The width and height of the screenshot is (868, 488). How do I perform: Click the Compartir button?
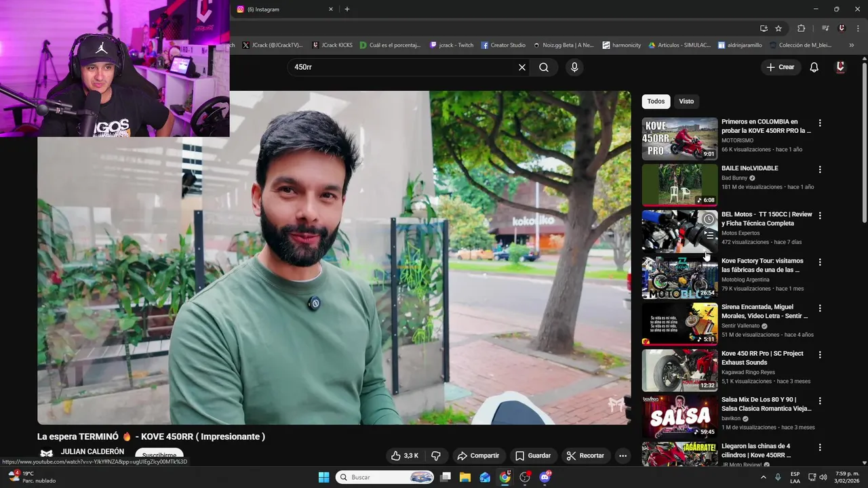coord(478,455)
